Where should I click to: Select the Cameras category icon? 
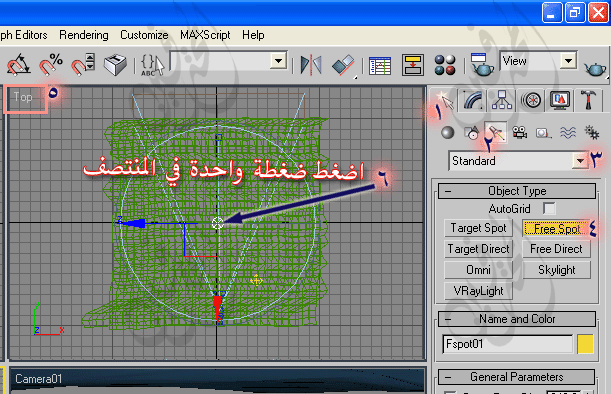520,133
